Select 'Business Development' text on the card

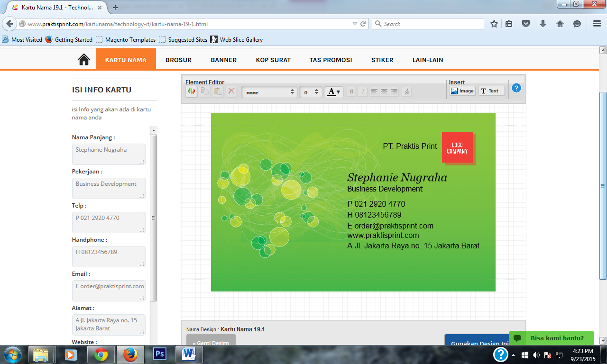385,189
